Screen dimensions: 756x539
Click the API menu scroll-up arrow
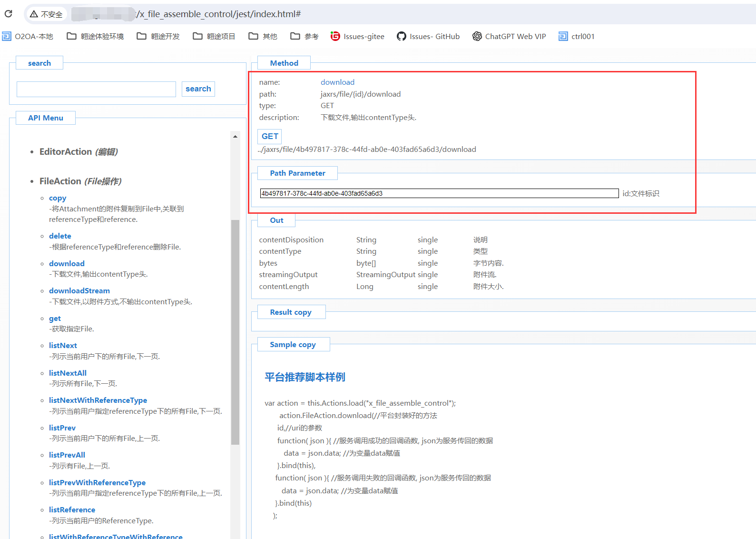[235, 137]
